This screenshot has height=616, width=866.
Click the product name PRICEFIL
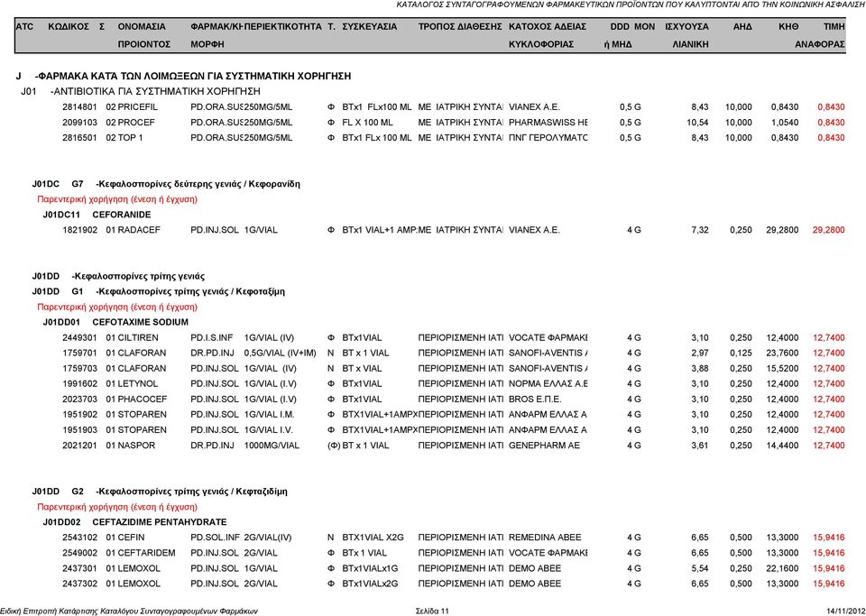point(137,107)
